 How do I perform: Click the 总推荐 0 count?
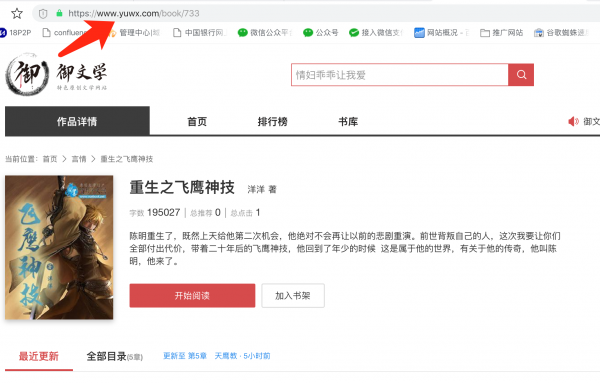click(205, 213)
